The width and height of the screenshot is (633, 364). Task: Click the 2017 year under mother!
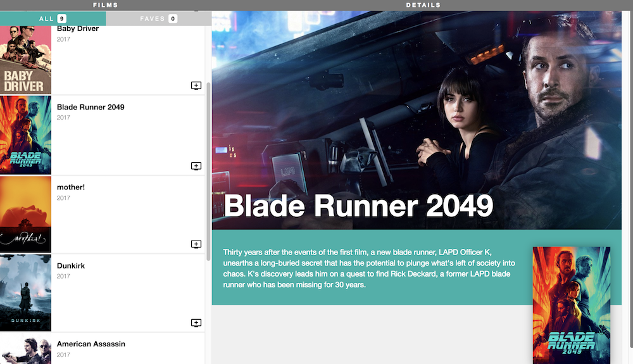click(63, 198)
